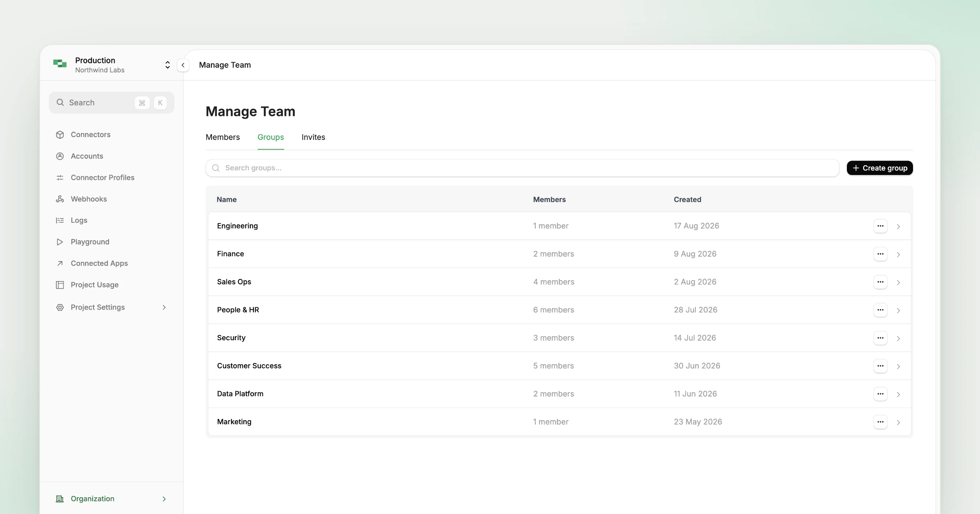Open the Logs page
Viewport: 980px width, 514px height.
click(79, 220)
